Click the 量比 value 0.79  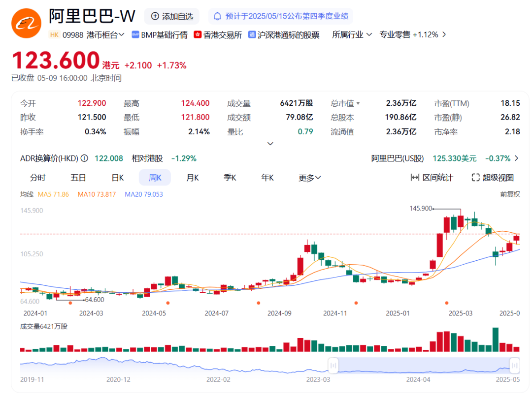pos(305,131)
